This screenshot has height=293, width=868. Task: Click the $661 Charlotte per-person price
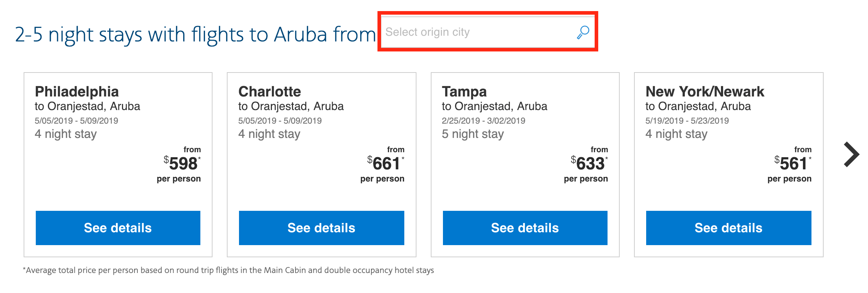click(x=386, y=163)
